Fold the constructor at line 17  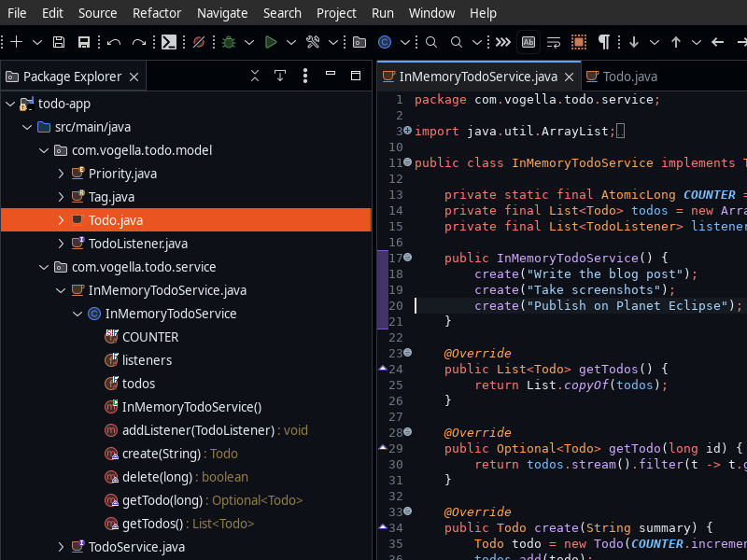tap(407, 258)
